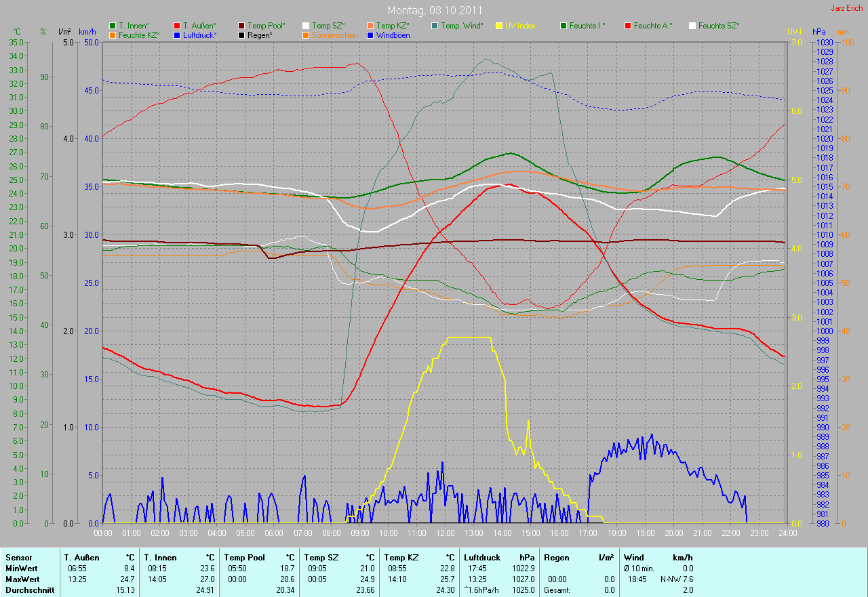
Task: Select the Temp SZ minimum value 21.0
Action: (x=366, y=569)
